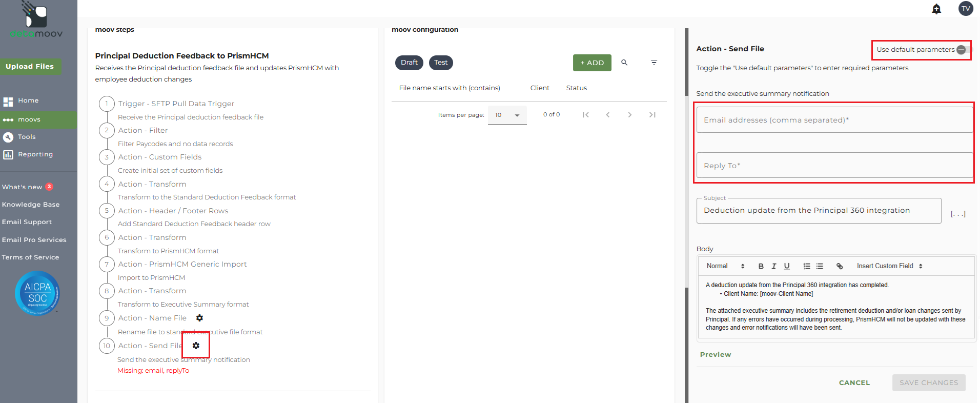Open Items per page dropdown
Viewport: 980px width, 403px height.
click(x=507, y=115)
